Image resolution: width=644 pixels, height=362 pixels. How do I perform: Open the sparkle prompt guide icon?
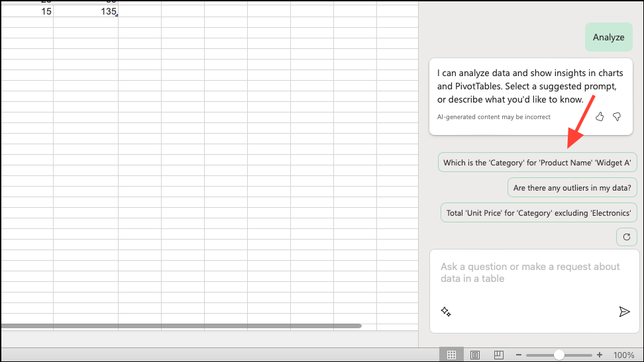tap(446, 312)
